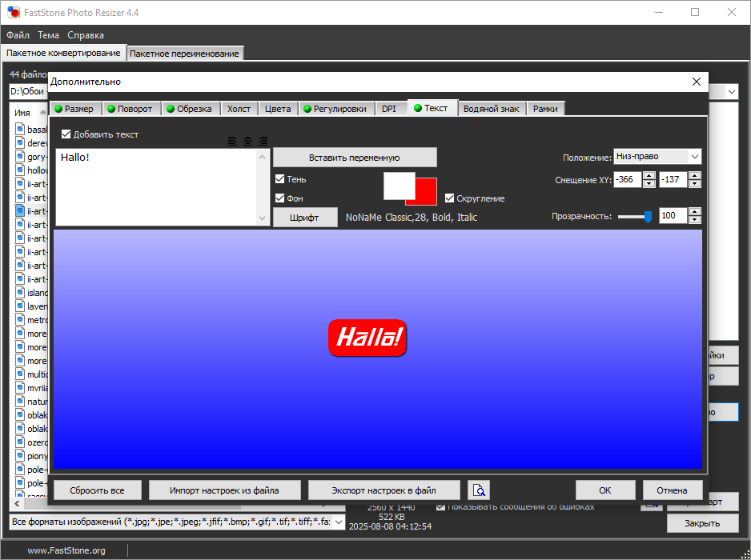The height and width of the screenshot is (560, 751).
Task: Switch to the Водяной знак tab
Action: (492, 109)
